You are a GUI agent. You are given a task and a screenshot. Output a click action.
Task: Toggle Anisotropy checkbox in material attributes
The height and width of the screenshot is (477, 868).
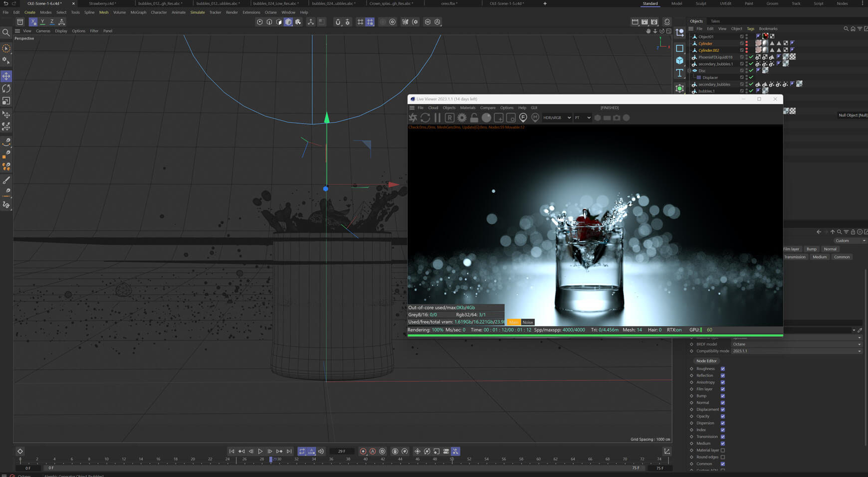pyautogui.click(x=723, y=382)
